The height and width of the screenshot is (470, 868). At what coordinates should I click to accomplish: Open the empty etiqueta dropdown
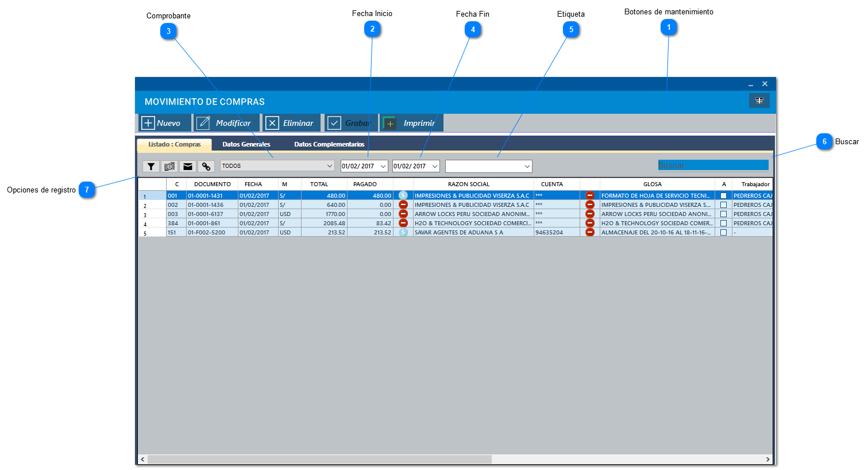tap(489, 167)
